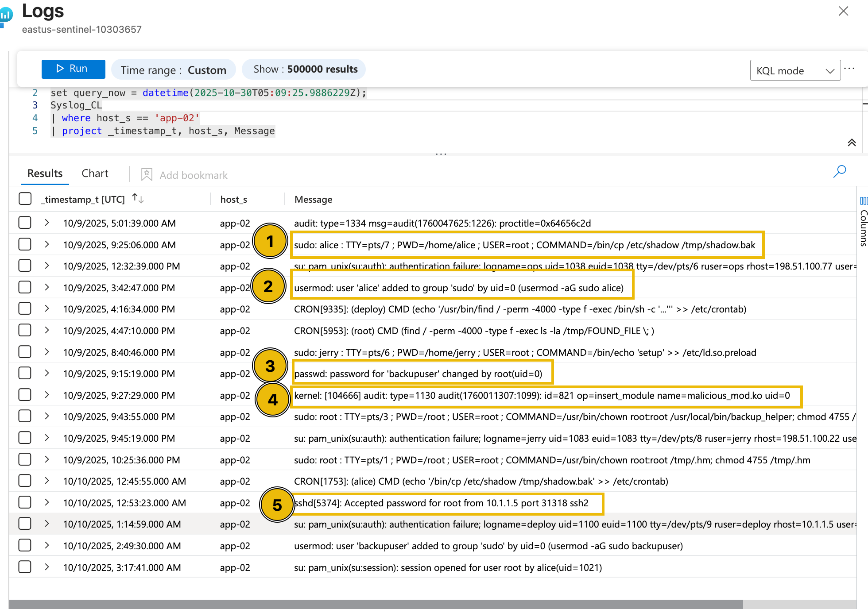Collapse the query editor with the double-chevron

click(852, 143)
